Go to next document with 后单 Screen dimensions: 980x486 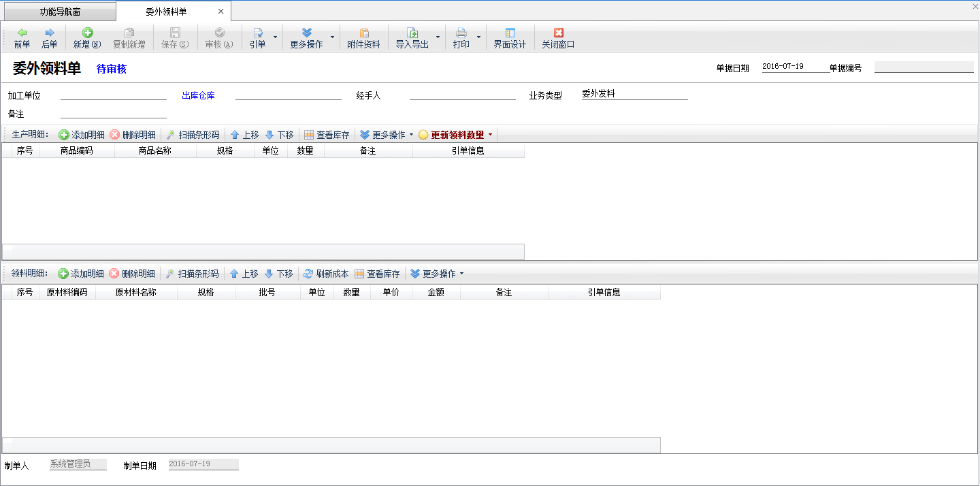49,38
